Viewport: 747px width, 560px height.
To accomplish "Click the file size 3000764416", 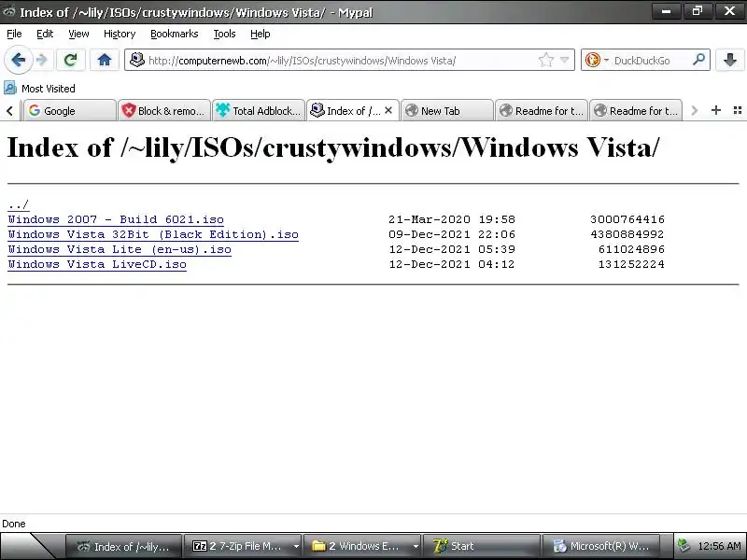I will [627, 219].
